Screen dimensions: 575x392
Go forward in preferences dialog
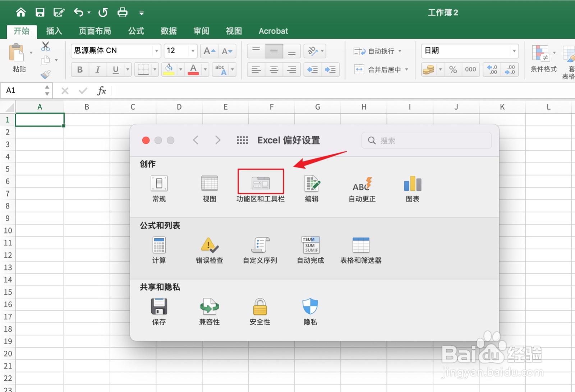[x=217, y=140]
